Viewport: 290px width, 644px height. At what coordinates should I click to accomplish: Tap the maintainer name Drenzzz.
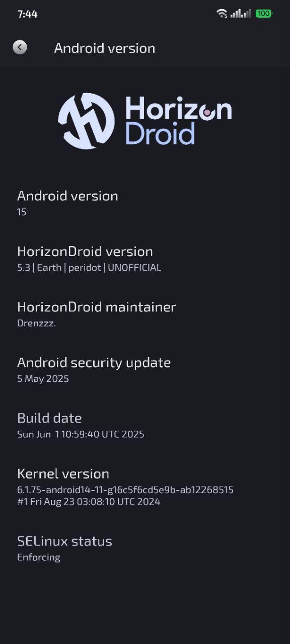point(36,323)
